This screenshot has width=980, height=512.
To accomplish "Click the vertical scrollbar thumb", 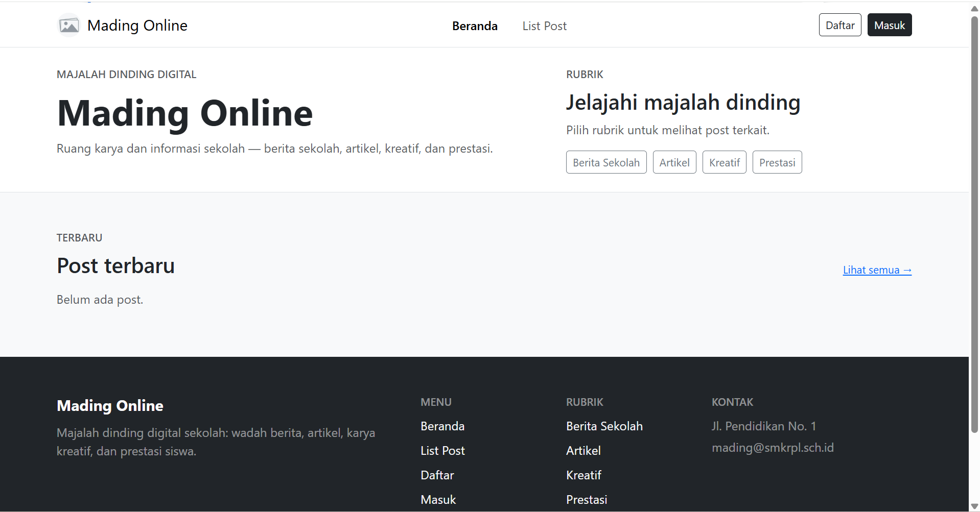I will [974, 225].
